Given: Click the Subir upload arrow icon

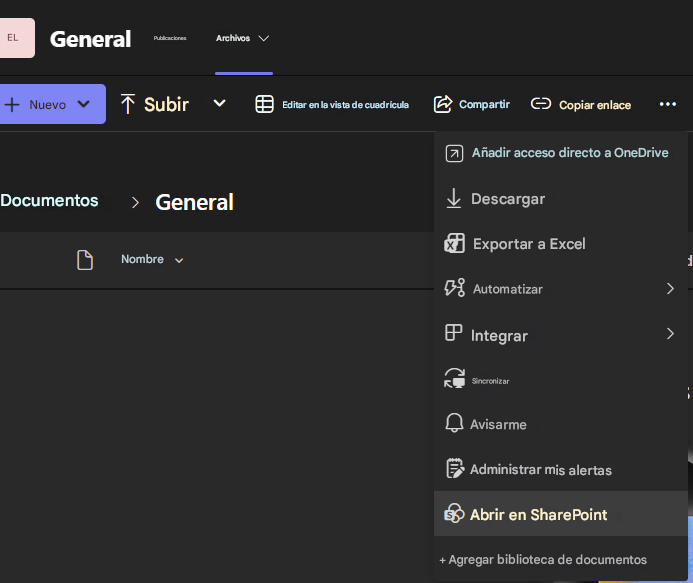Looking at the screenshot, I should coord(128,104).
